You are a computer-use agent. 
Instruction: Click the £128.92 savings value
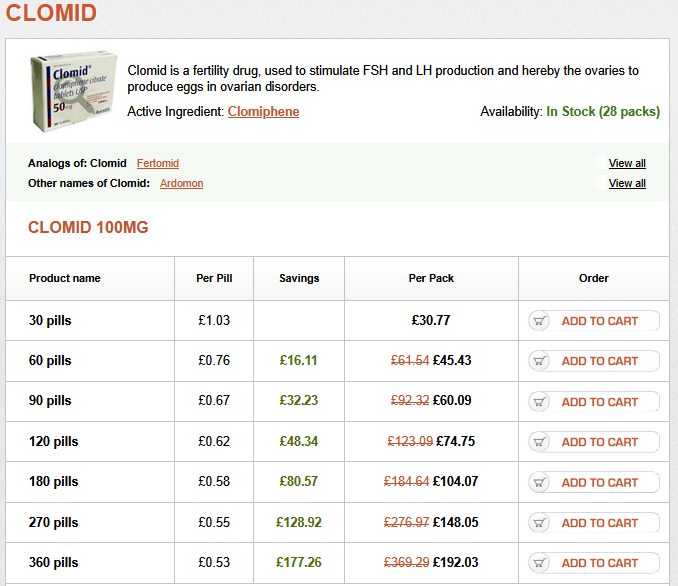point(299,522)
